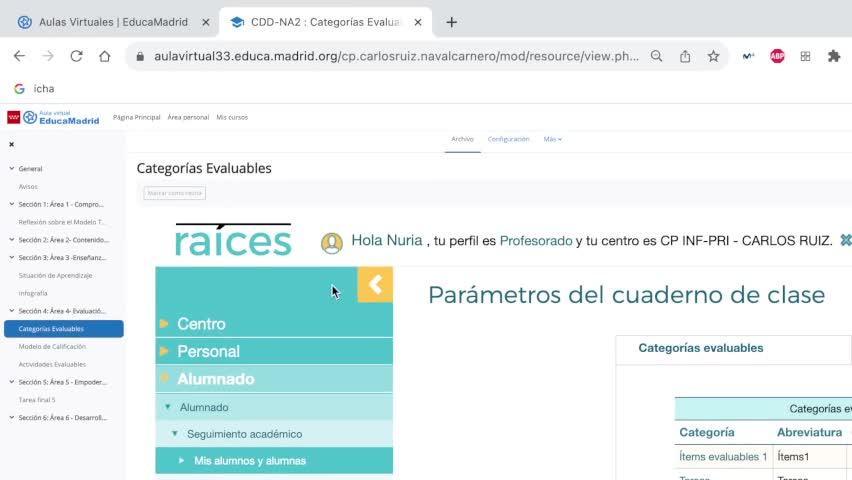Viewport: 852px width, 480px height.
Task: Collapse Sección 4: Área 4 chevron
Action: pos(11,311)
